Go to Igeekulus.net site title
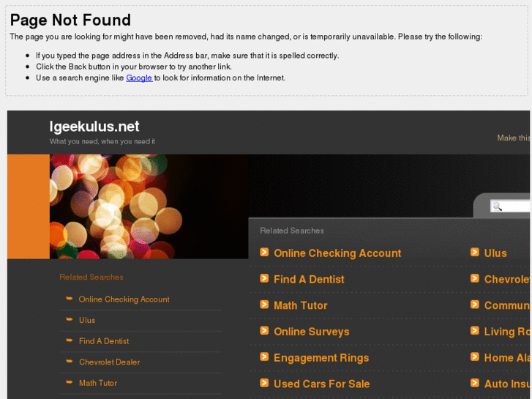The height and width of the screenshot is (399, 532). pyautogui.click(x=94, y=126)
